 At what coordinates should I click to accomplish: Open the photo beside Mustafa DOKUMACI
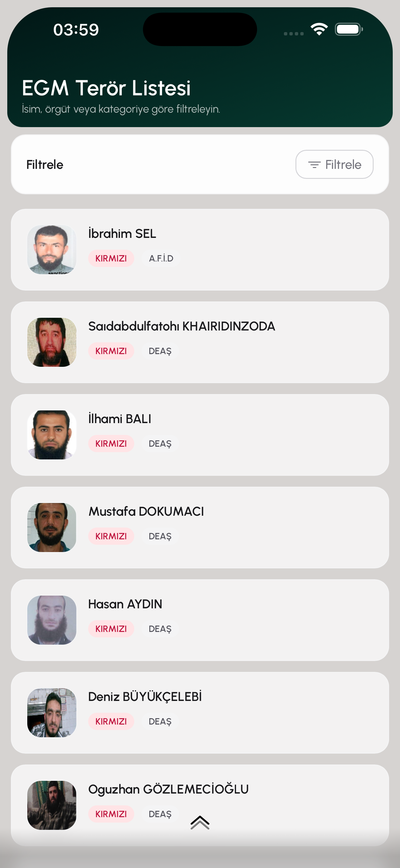[x=52, y=527]
